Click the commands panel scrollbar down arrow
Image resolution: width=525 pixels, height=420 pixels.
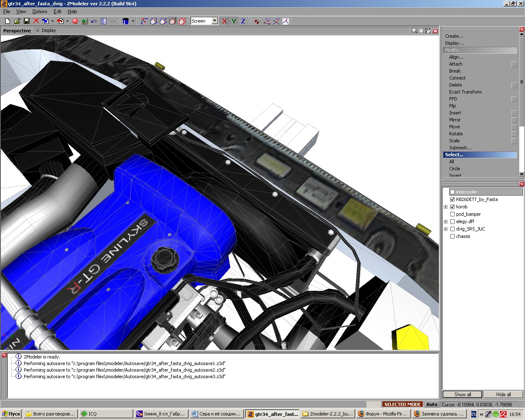tap(522, 174)
